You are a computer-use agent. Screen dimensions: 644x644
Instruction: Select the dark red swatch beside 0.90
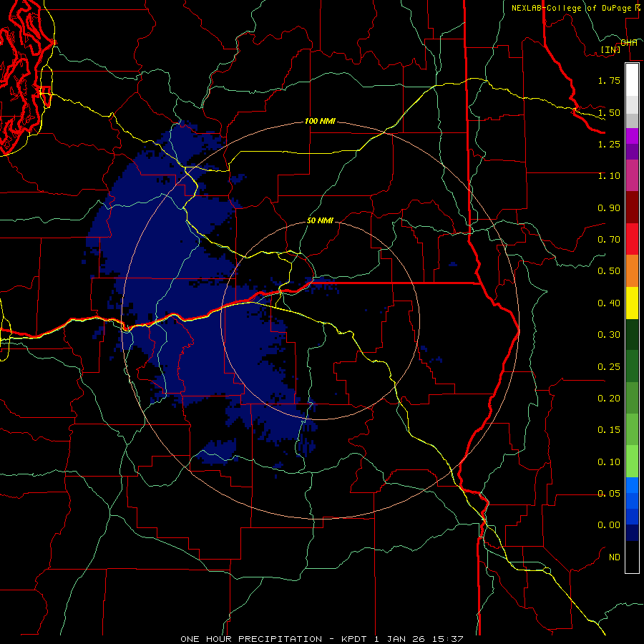[632, 207]
